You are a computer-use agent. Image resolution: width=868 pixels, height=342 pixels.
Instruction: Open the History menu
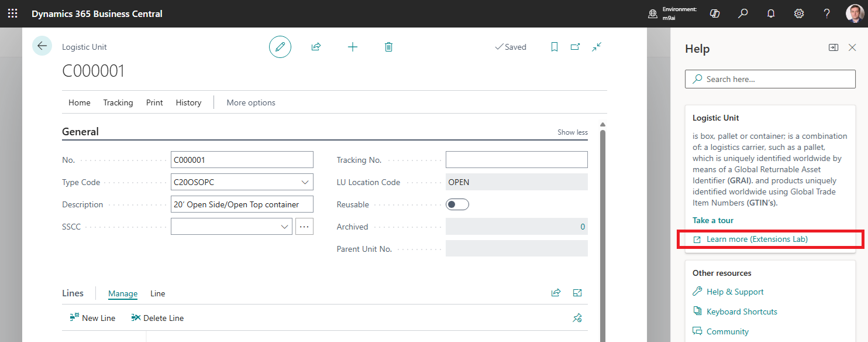coord(188,102)
